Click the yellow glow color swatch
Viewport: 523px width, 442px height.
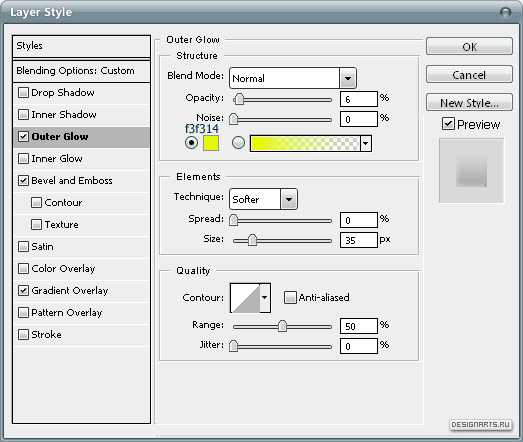click(211, 143)
